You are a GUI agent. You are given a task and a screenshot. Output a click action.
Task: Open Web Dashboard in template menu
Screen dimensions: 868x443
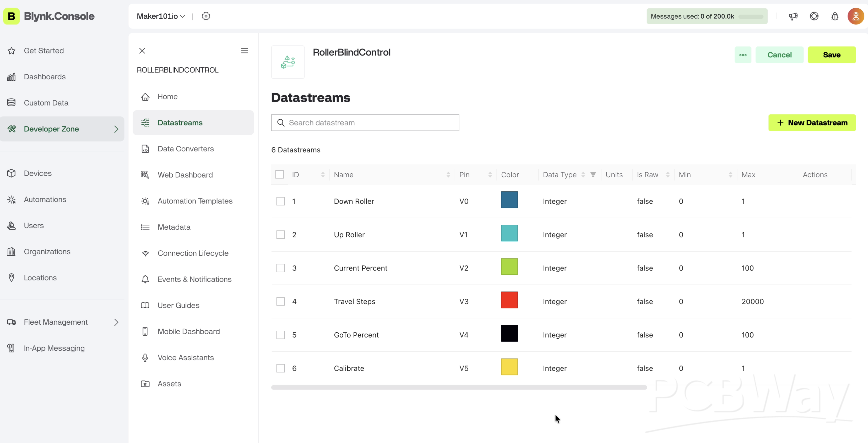(185, 175)
